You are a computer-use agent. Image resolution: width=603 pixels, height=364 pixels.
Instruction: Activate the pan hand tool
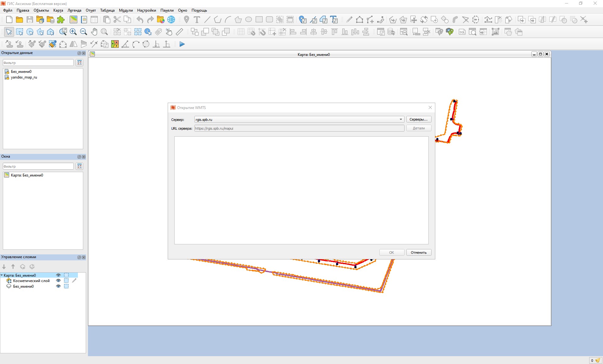[x=94, y=32]
